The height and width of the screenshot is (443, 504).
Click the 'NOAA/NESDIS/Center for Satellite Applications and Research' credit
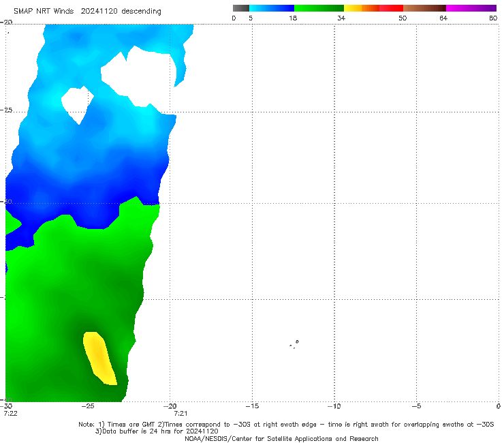tap(281, 439)
